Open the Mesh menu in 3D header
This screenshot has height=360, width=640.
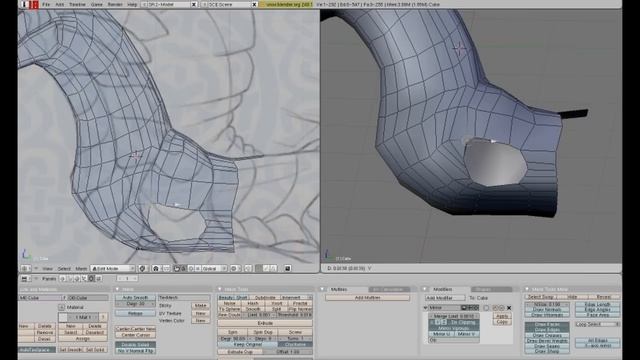pos(81,269)
